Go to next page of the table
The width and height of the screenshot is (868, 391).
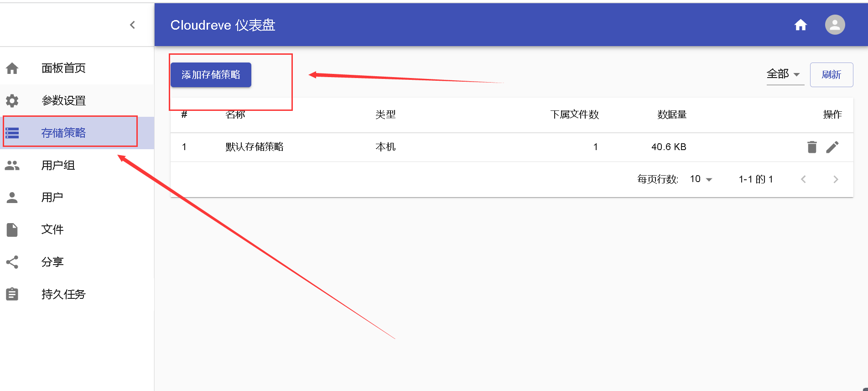[836, 179]
